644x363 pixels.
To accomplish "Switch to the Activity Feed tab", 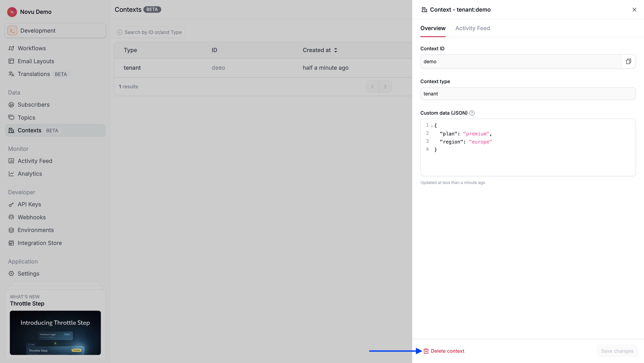I will tap(472, 28).
